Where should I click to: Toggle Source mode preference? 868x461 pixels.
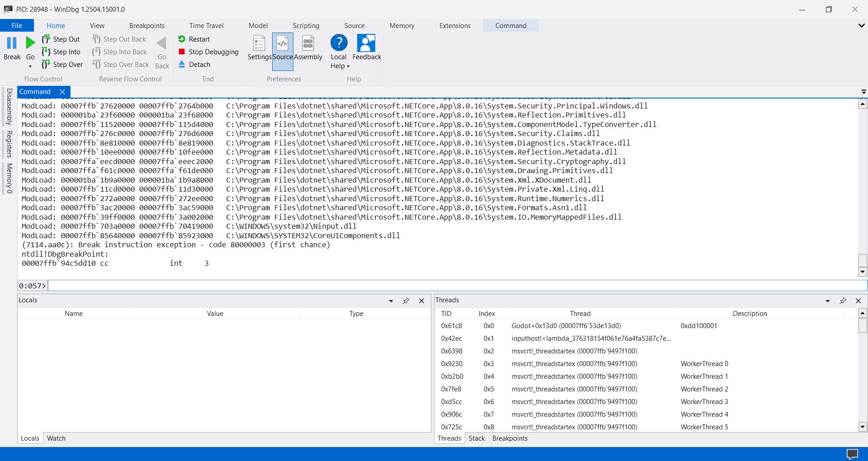point(283,52)
